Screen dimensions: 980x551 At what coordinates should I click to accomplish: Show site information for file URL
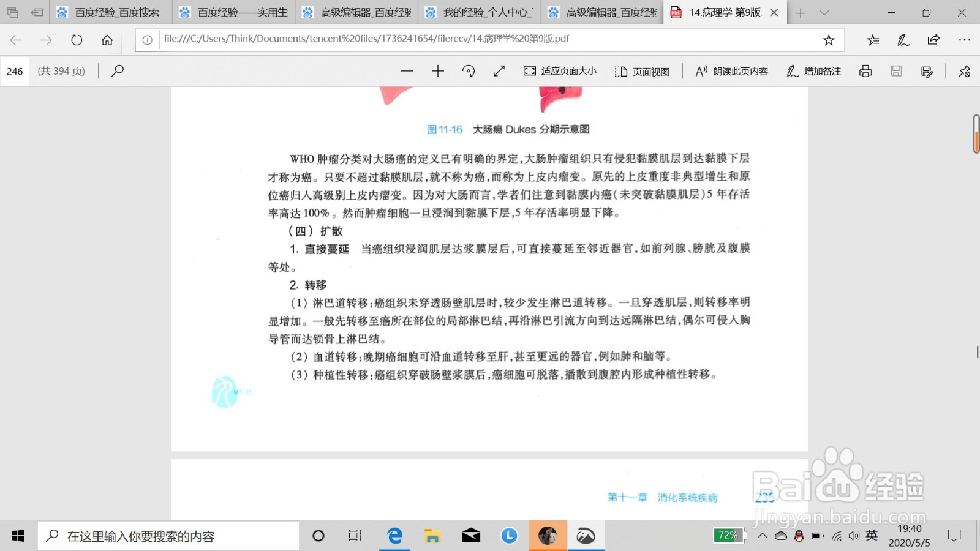coord(147,40)
